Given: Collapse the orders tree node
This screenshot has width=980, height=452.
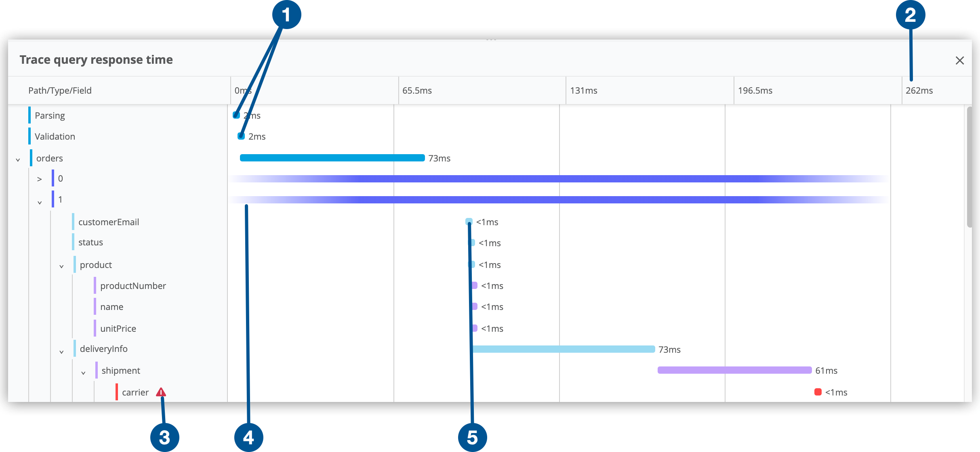Looking at the screenshot, I should click(18, 159).
